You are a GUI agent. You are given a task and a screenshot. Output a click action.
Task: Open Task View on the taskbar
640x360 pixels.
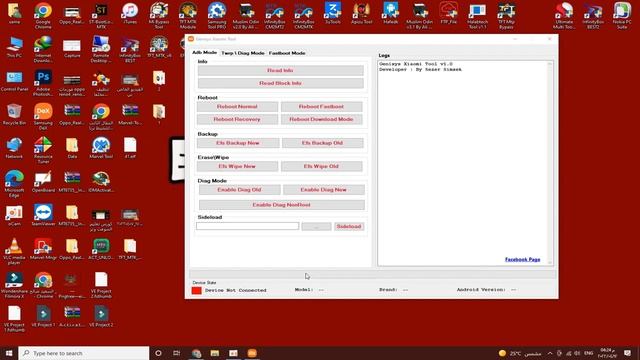coord(176,353)
